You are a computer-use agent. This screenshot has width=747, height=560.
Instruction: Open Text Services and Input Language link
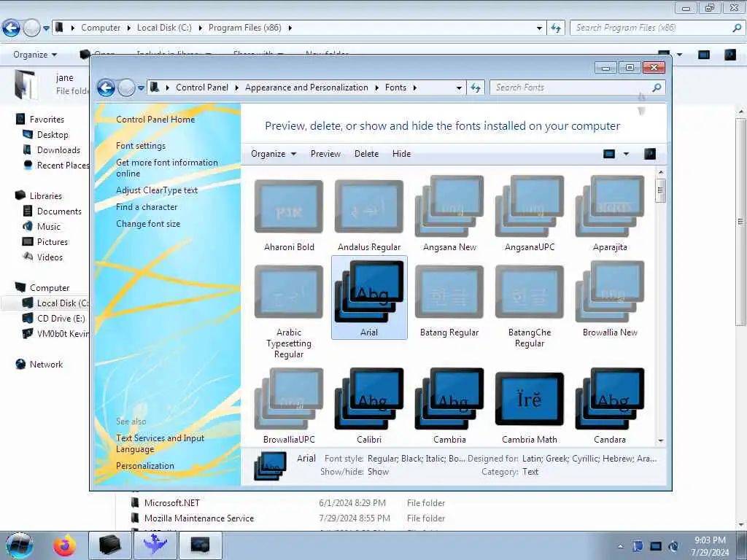tap(160, 443)
